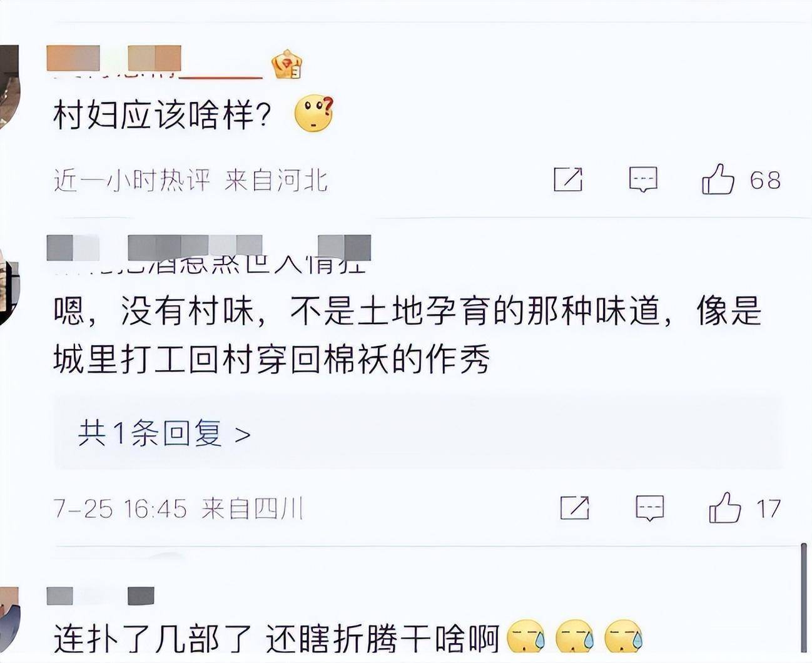Share the comment from 河北
Viewport: 812px width, 663px height.
click(568, 180)
